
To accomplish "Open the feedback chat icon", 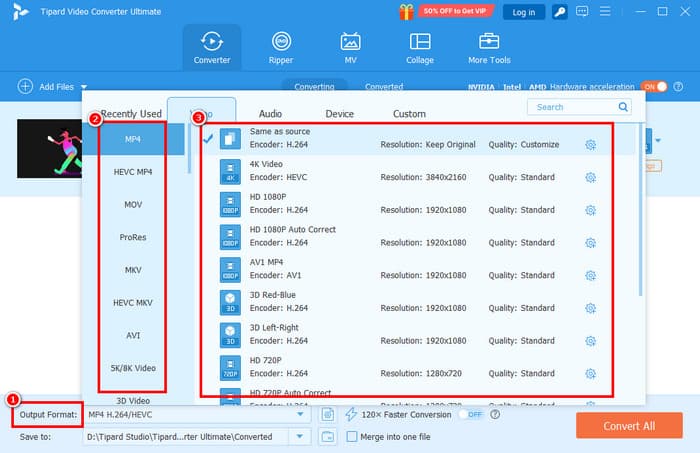I will click(582, 12).
